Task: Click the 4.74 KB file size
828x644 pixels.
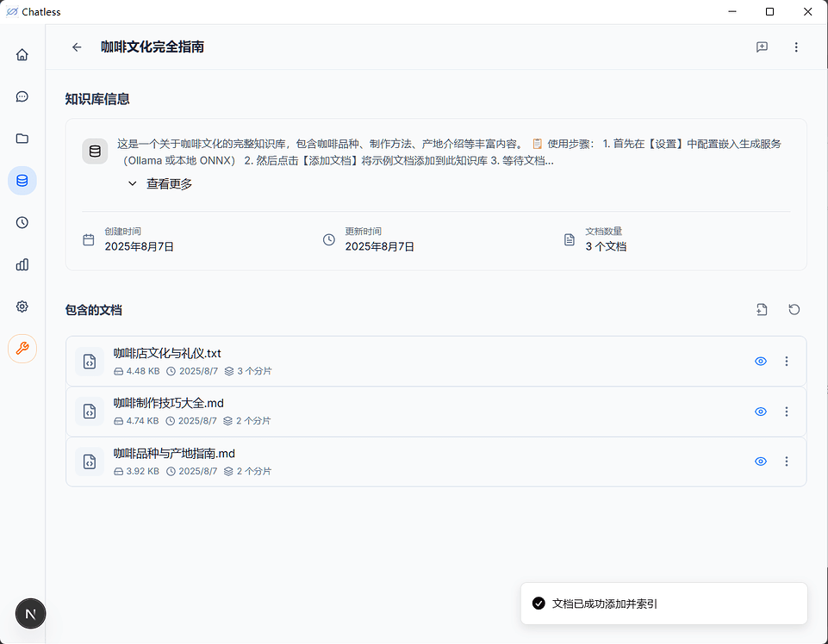Action: point(142,421)
